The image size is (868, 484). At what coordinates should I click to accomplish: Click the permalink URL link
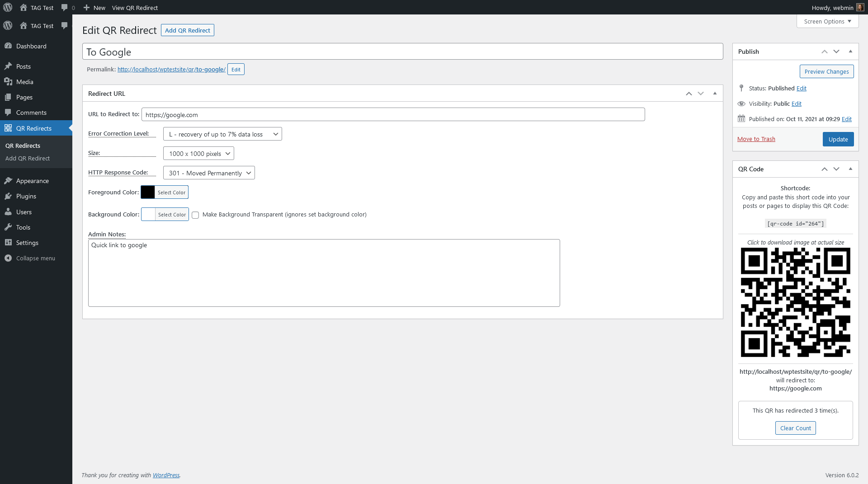click(x=171, y=69)
